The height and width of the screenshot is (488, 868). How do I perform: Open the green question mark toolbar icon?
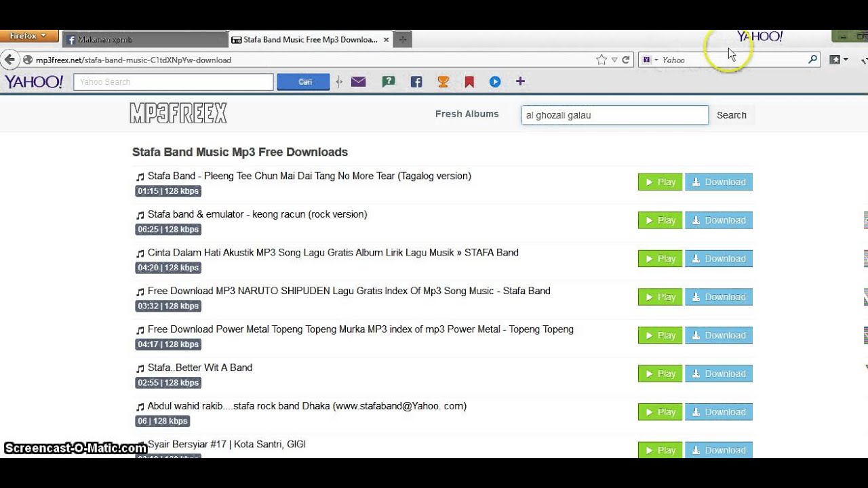point(389,82)
